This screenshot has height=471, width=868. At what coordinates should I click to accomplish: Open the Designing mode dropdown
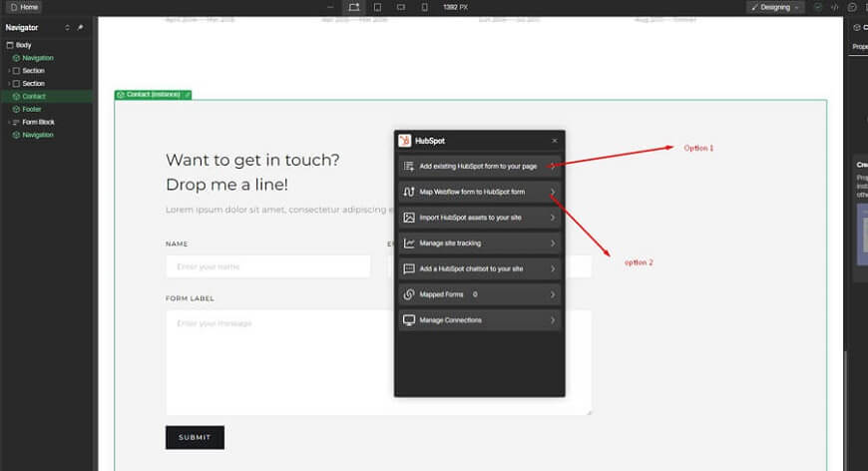(x=775, y=7)
